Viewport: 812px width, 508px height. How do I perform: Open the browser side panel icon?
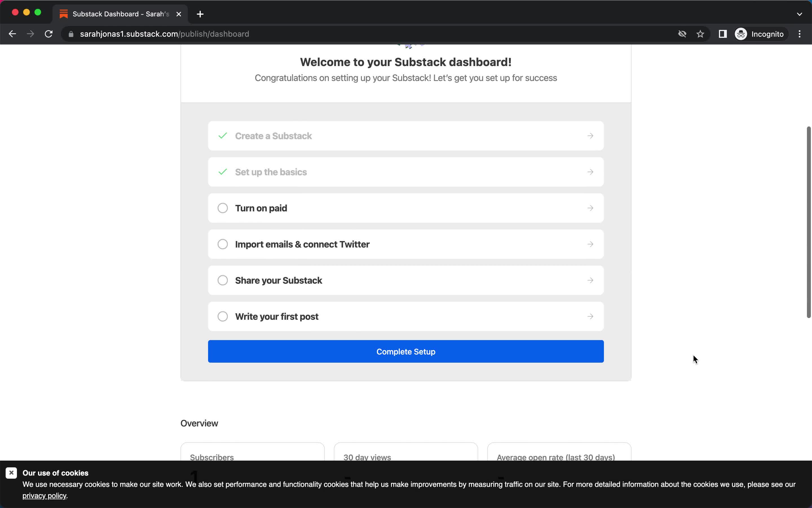coord(723,34)
